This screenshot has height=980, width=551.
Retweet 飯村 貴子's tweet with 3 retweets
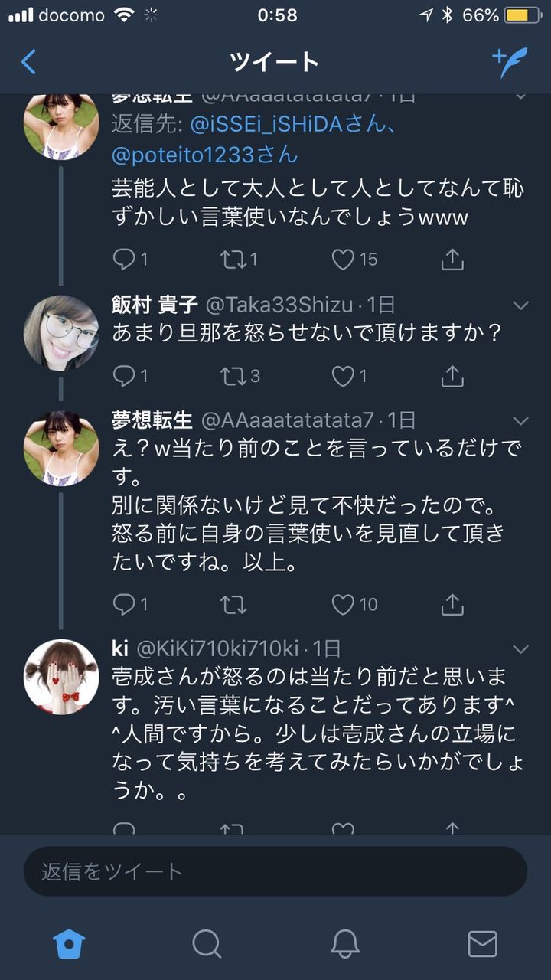[x=233, y=375]
